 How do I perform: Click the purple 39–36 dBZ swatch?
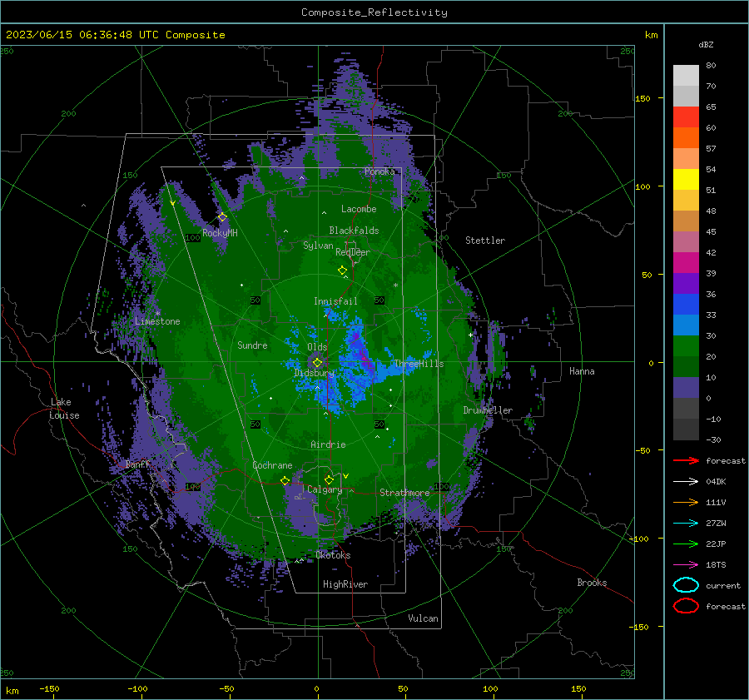point(686,284)
